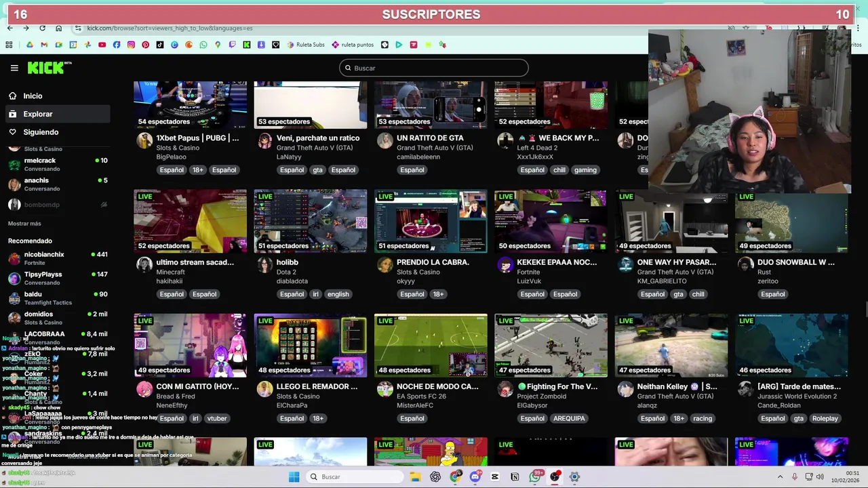Click the english tag under holibb
Screen dimensions: 868x488
tap(338, 294)
